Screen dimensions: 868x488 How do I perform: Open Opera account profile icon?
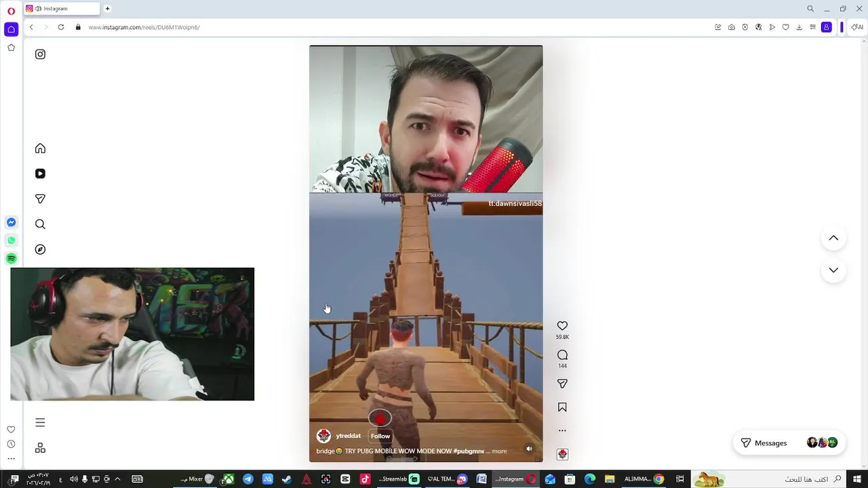coord(827,27)
